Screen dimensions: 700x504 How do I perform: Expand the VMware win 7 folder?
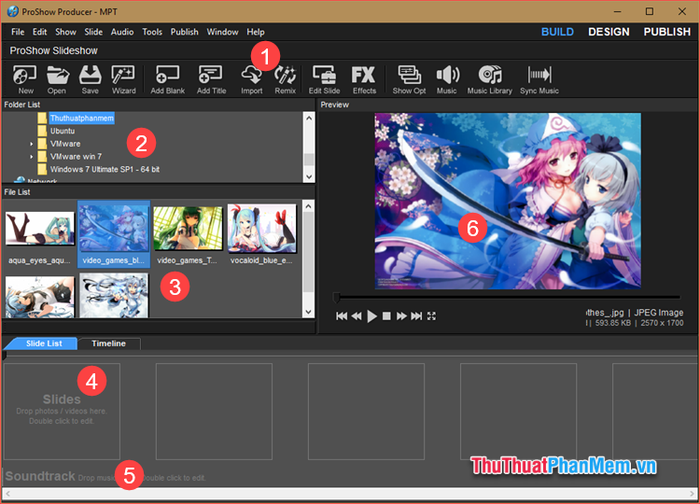[x=31, y=157]
